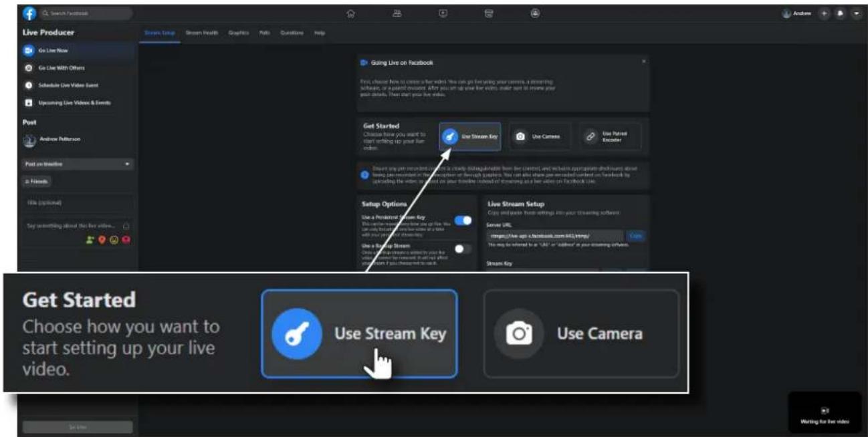Viewport: 868px width, 437px height.
Task: Click the red location pin icon
Action: tap(102, 241)
